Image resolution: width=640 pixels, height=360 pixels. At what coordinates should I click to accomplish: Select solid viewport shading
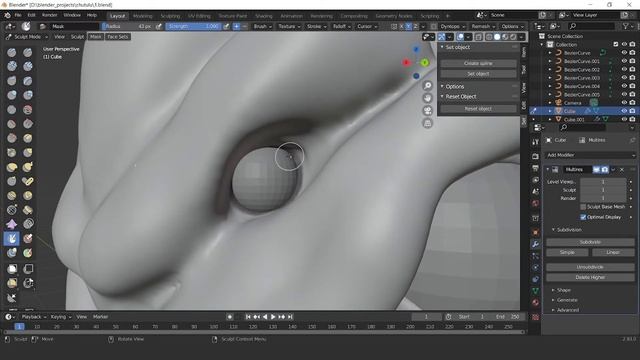(x=497, y=37)
